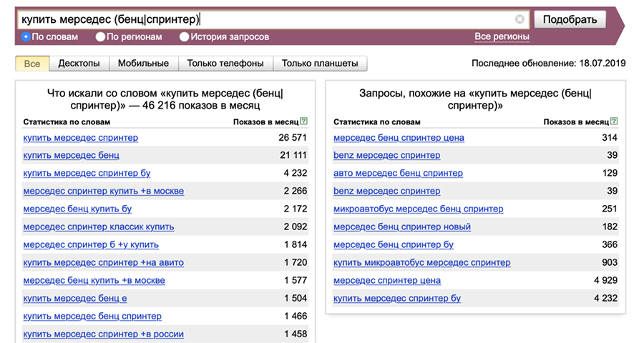Open right-column 'купить мерседес спринтер бу' link
644x343 pixels.
click(397, 298)
